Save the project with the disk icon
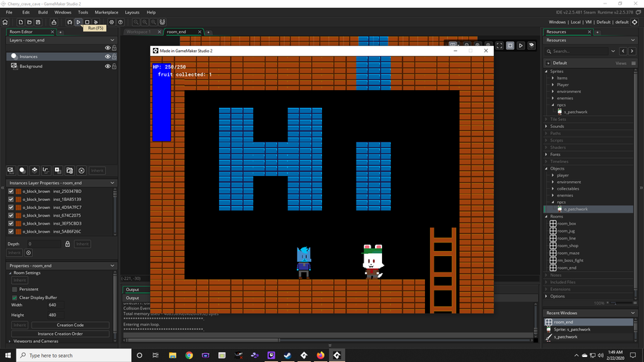644x362 pixels. click(x=38, y=22)
